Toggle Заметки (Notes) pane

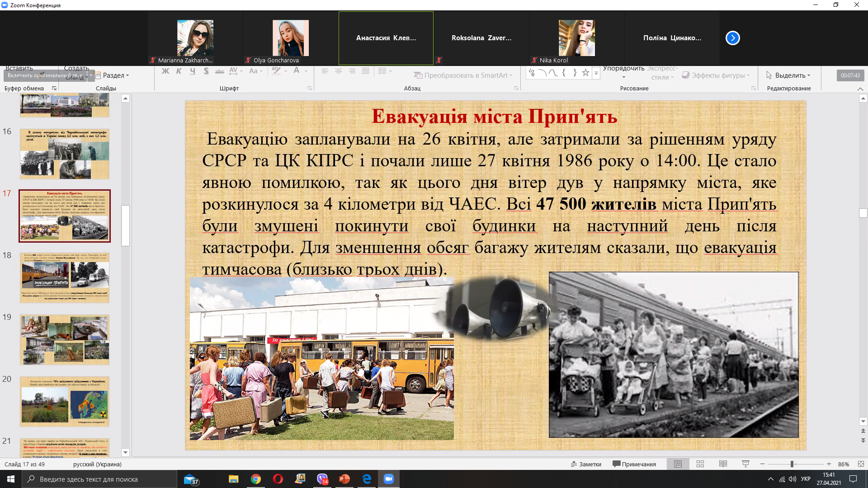pos(586,464)
